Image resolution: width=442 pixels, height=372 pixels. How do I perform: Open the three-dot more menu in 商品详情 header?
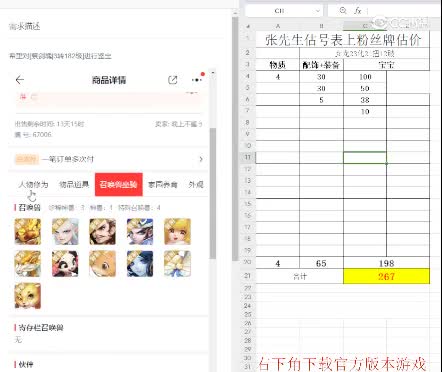197,80
